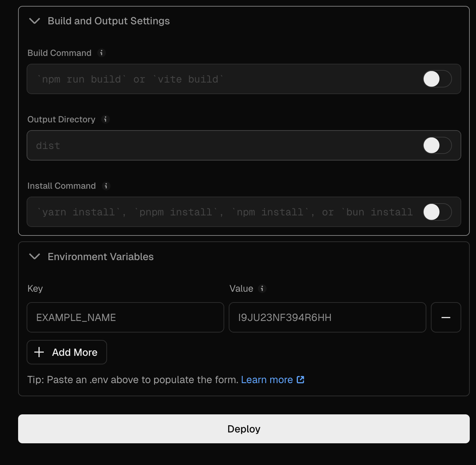Remove the EXAMPLE_NAME variable row
The height and width of the screenshot is (465, 476).
pyautogui.click(x=446, y=317)
